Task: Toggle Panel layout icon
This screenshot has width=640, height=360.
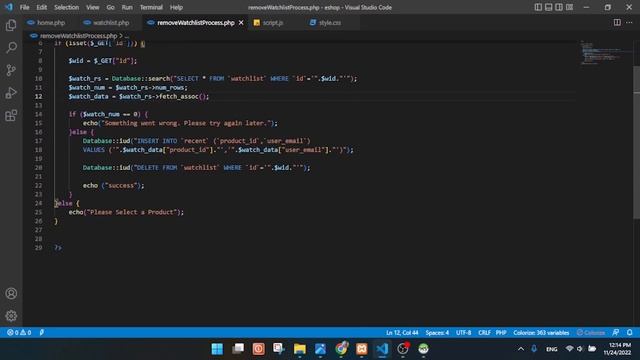Action: [549, 7]
